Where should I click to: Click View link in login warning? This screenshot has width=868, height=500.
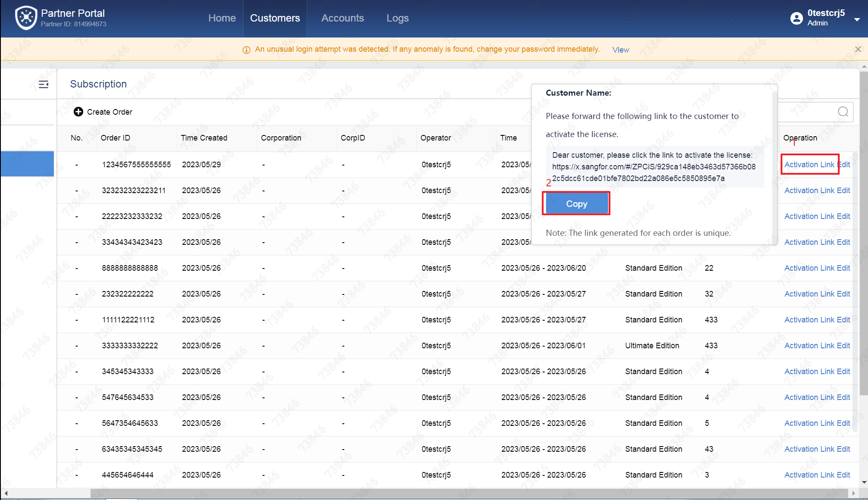(621, 50)
